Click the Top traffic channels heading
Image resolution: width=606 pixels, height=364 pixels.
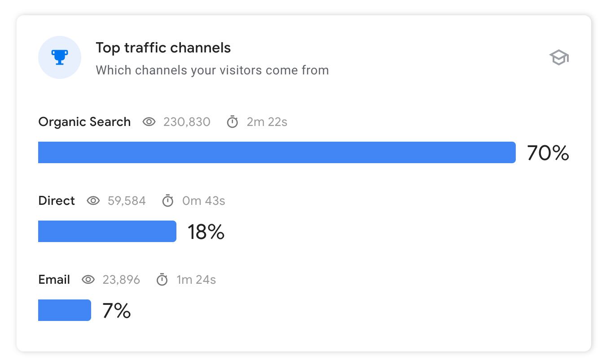pos(163,48)
